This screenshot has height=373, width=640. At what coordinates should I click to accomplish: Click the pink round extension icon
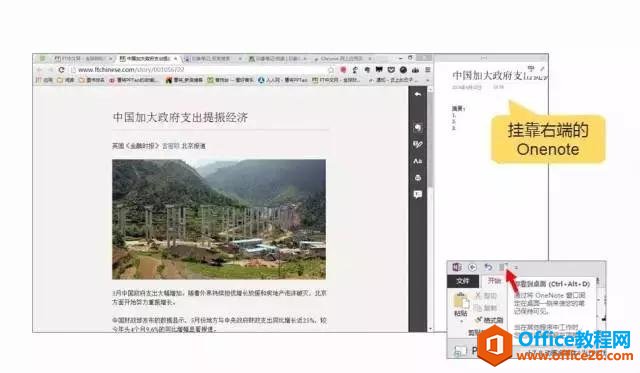tap(343, 70)
